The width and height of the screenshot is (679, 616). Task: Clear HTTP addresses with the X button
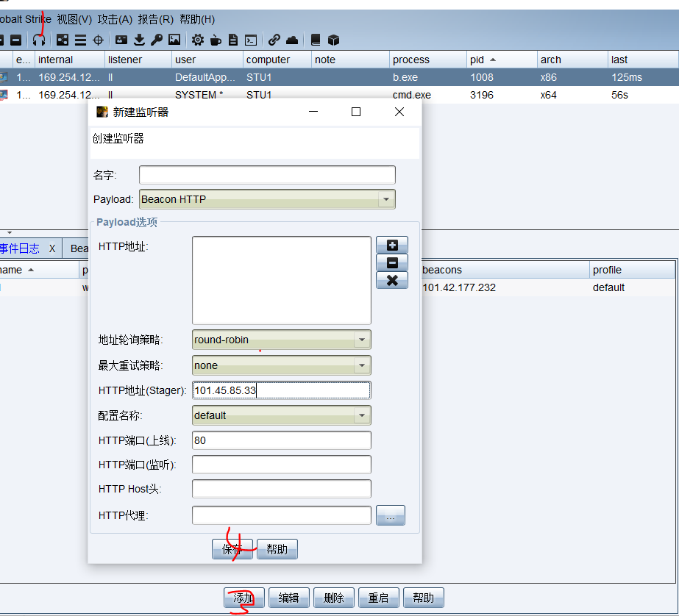pos(392,280)
